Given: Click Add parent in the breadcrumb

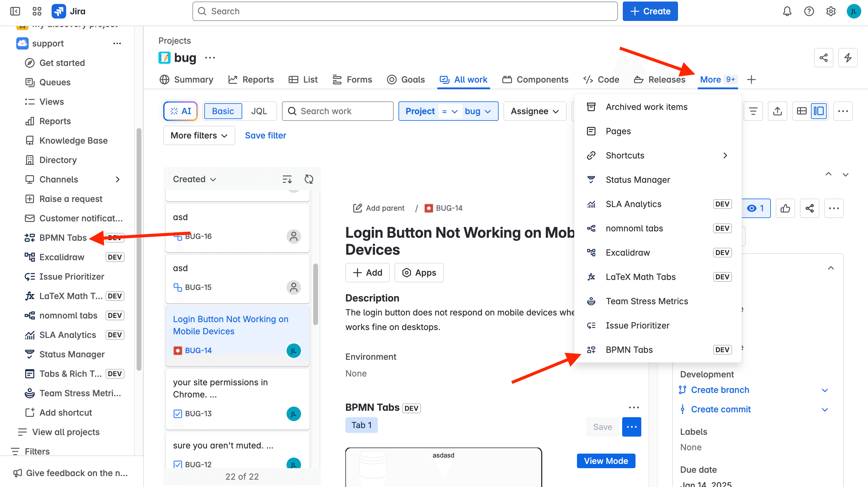Looking at the screenshot, I should (378, 208).
